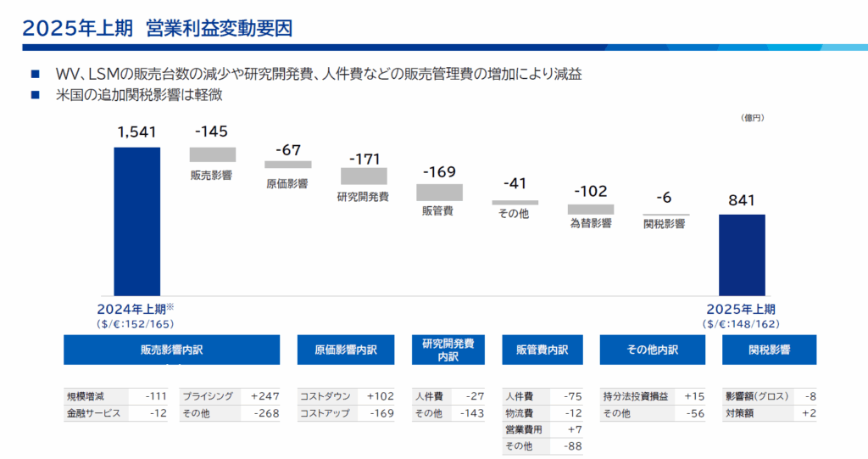This screenshot has height=459, width=868.
Task: Click the 販売影響内訳 blue header
Action: (x=171, y=350)
